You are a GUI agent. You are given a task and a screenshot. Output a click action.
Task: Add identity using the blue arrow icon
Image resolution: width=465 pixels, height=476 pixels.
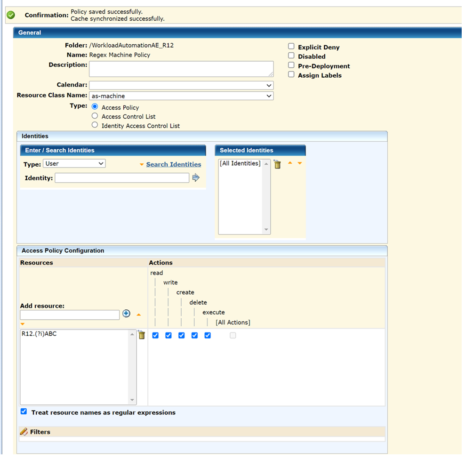(x=196, y=177)
